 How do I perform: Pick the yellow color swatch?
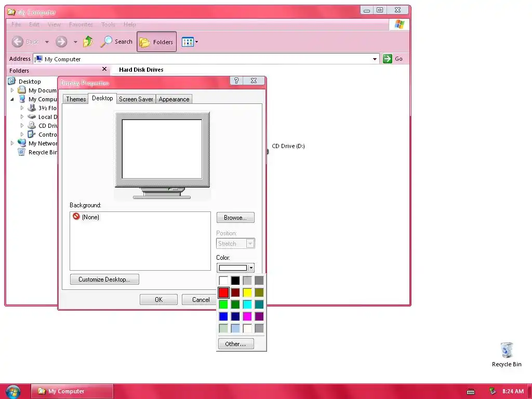click(x=247, y=292)
